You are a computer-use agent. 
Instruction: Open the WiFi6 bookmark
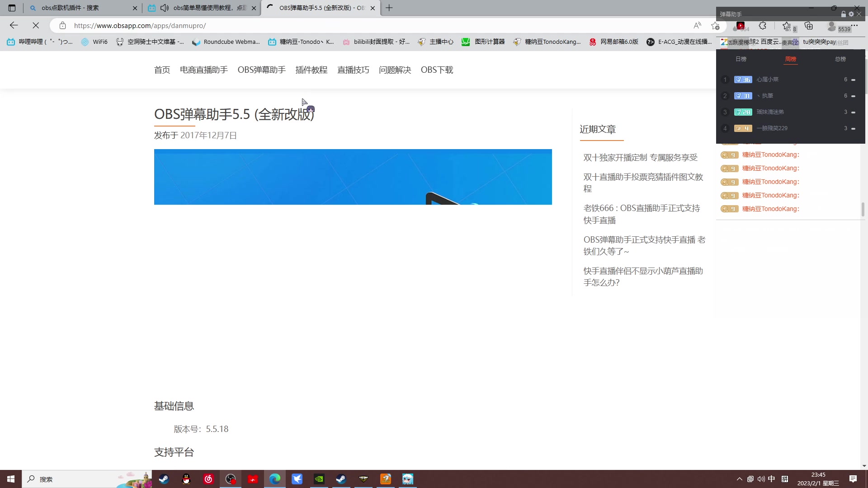pyautogui.click(x=94, y=42)
